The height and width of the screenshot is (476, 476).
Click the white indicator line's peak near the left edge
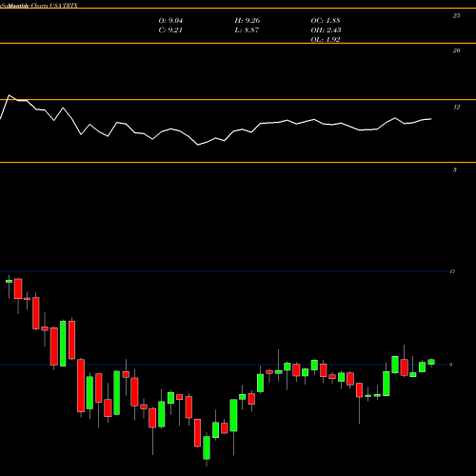click(x=9, y=95)
